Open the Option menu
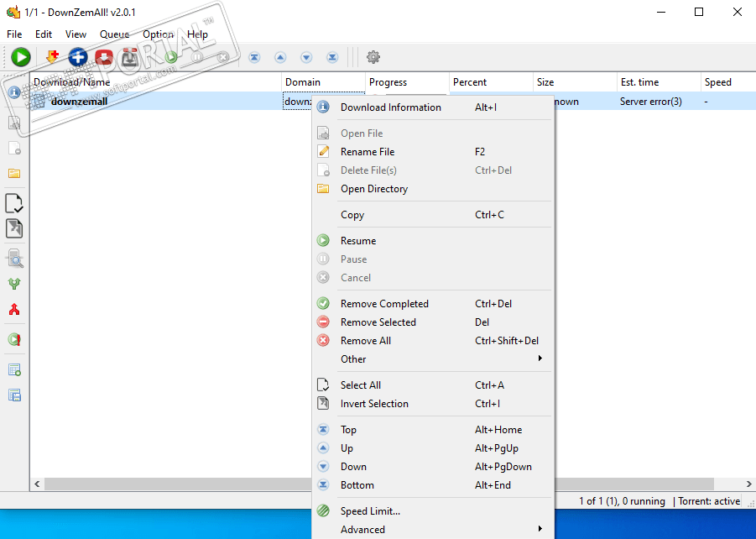Viewport: 756px width, 539px height. point(158,34)
